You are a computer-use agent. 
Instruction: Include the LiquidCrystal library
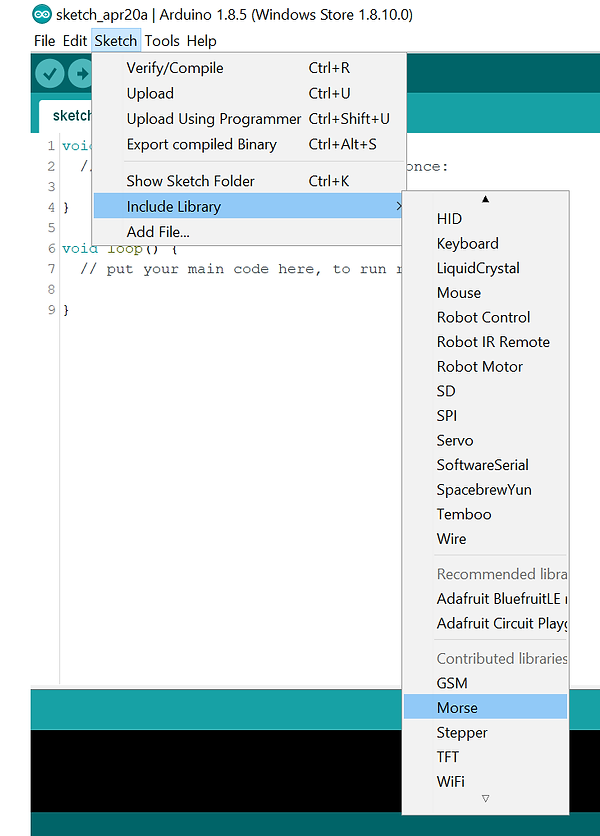point(485,268)
